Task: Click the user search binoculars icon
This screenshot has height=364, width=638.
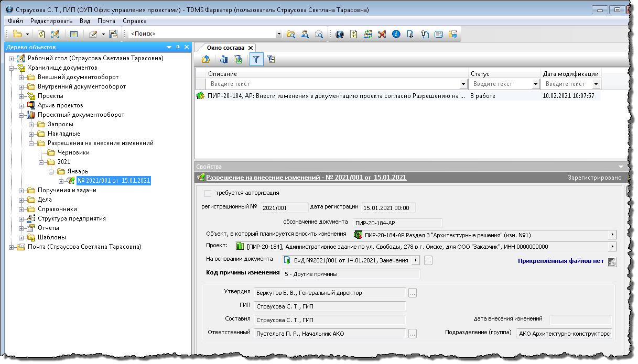Action: tap(305, 34)
